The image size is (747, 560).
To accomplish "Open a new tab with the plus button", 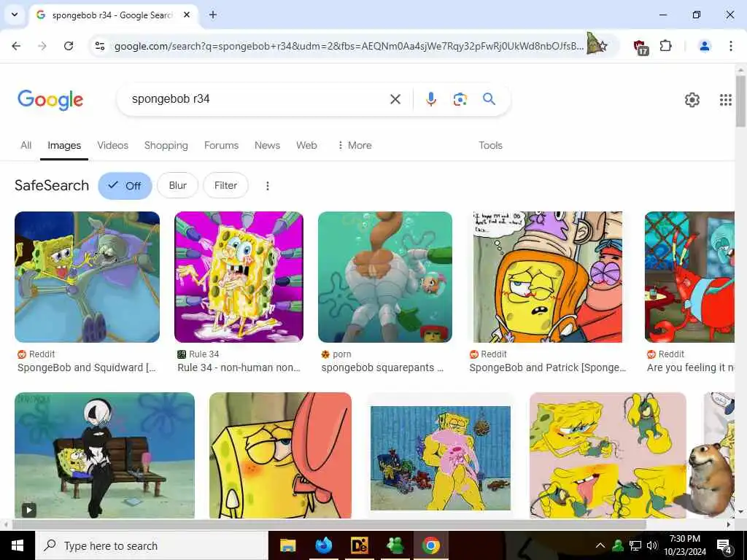I will tap(213, 15).
